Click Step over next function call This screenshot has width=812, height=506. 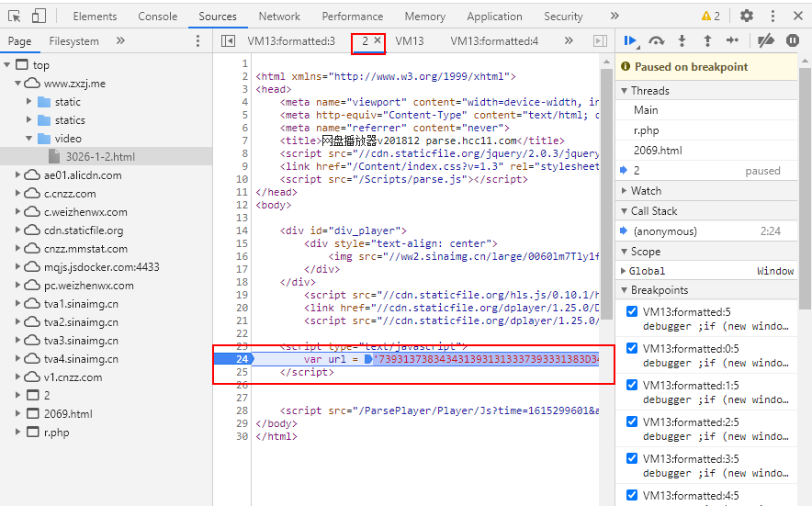656,40
